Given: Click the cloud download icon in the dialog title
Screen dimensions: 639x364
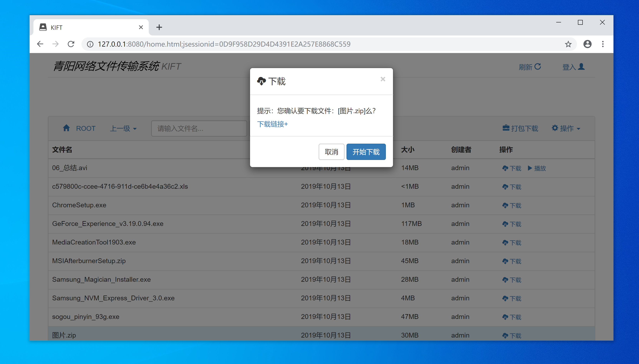Looking at the screenshot, I should (261, 81).
